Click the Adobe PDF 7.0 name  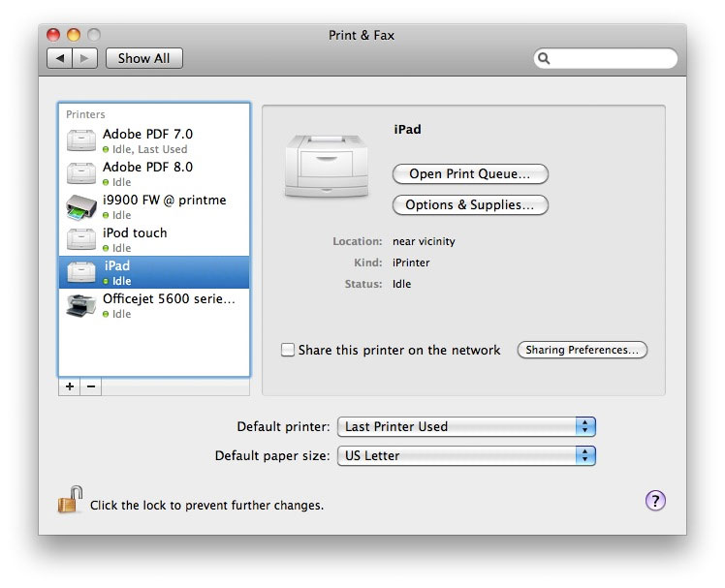[x=147, y=134]
